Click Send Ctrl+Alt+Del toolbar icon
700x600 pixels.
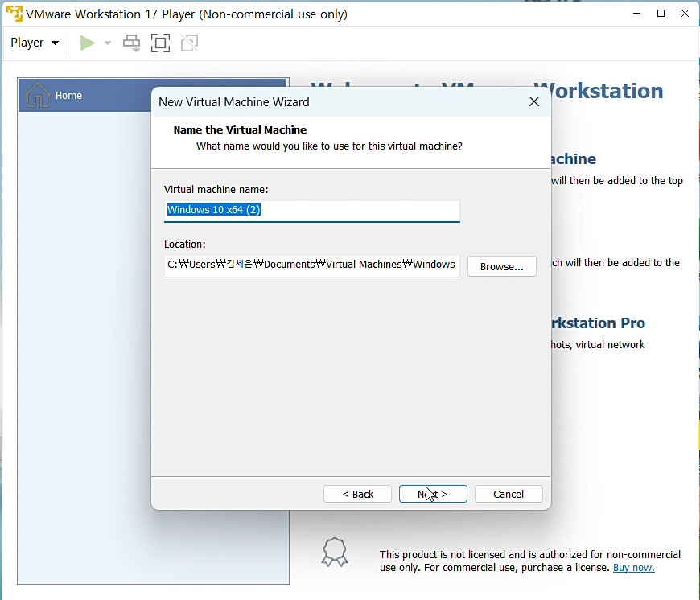(131, 43)
